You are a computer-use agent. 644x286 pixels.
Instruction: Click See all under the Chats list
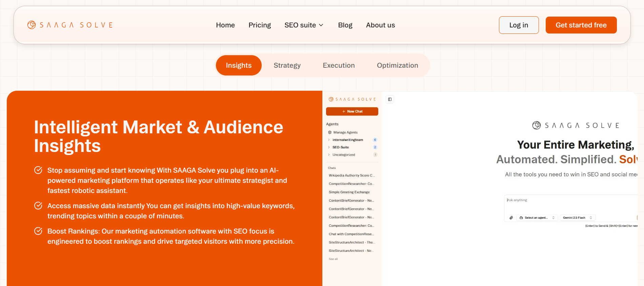tap(333, 259)
